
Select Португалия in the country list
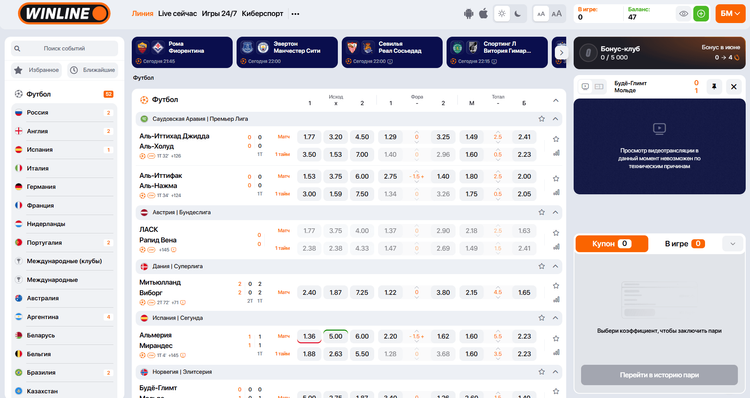pos(64,243)
